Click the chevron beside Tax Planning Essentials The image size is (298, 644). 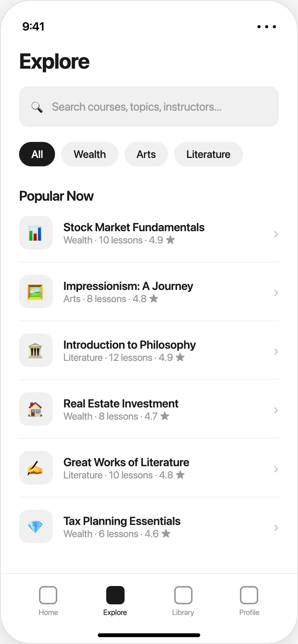point(276,528)
